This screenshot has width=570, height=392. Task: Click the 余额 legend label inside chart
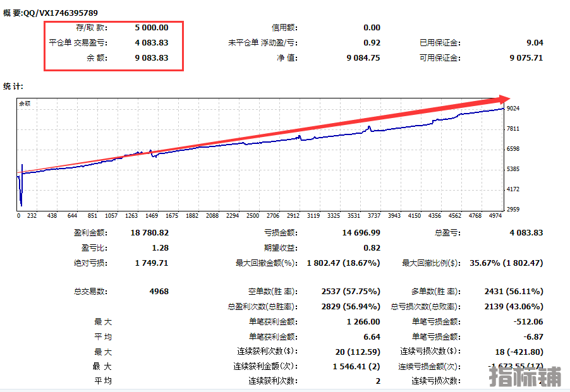[25, 103]
